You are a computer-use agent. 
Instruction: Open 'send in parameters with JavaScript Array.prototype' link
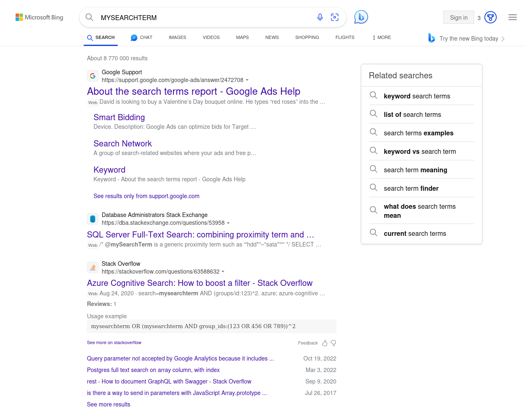(177, 393)
